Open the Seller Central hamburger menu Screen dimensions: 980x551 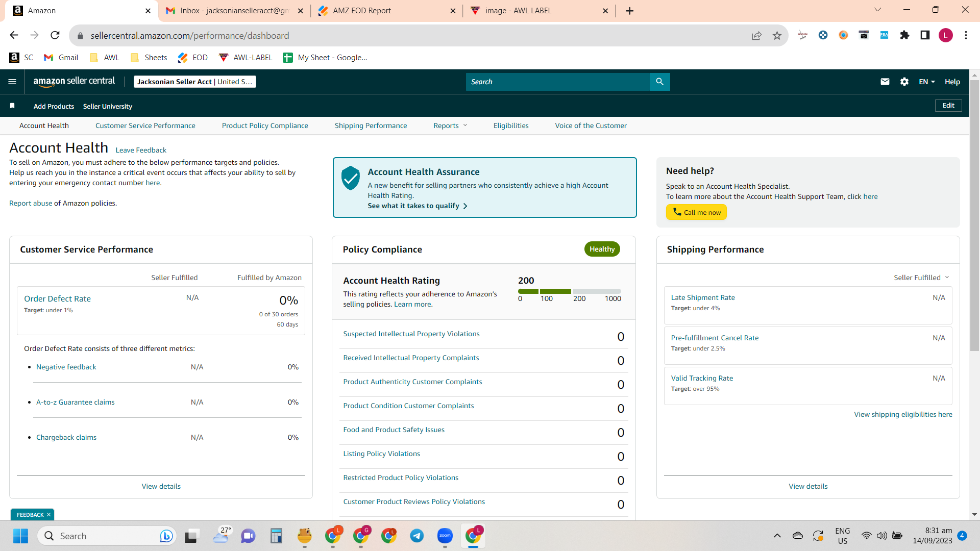[12, 82]
